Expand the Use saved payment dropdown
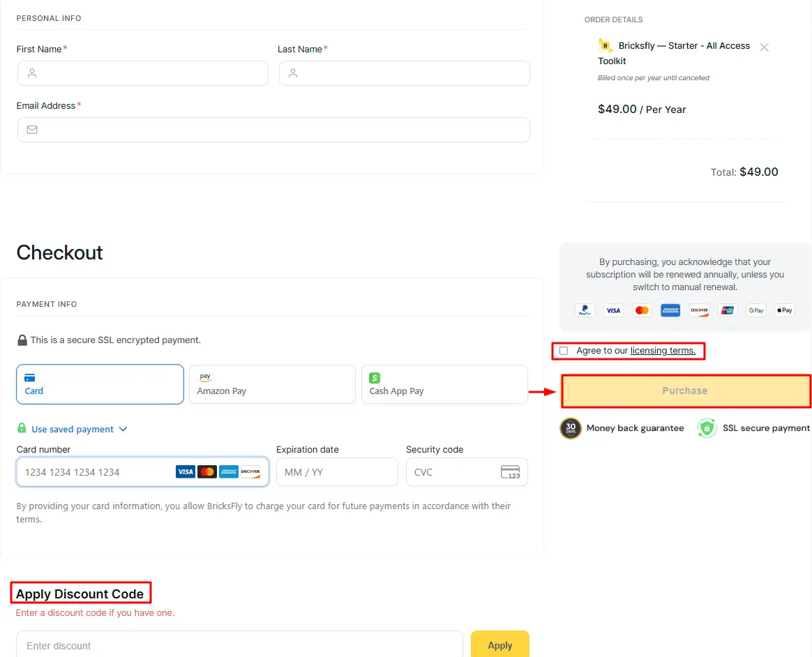The image size is (812, 657). pyautogui.click(x=80, y=429)
